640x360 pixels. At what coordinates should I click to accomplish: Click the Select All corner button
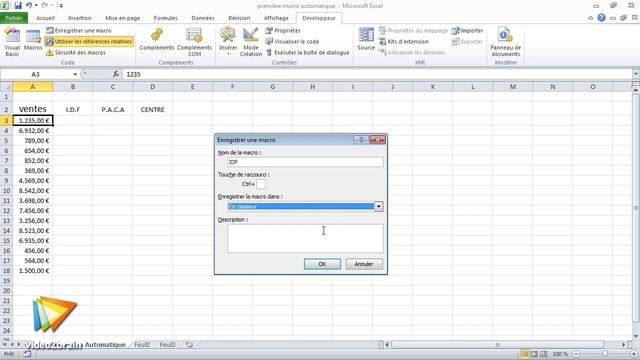[x=6, y=87]
